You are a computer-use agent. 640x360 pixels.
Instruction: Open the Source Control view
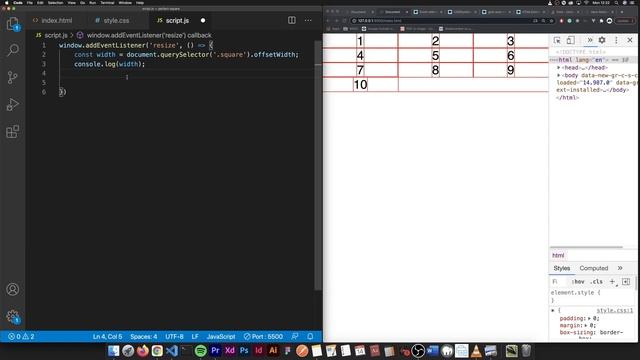(13, 77)
